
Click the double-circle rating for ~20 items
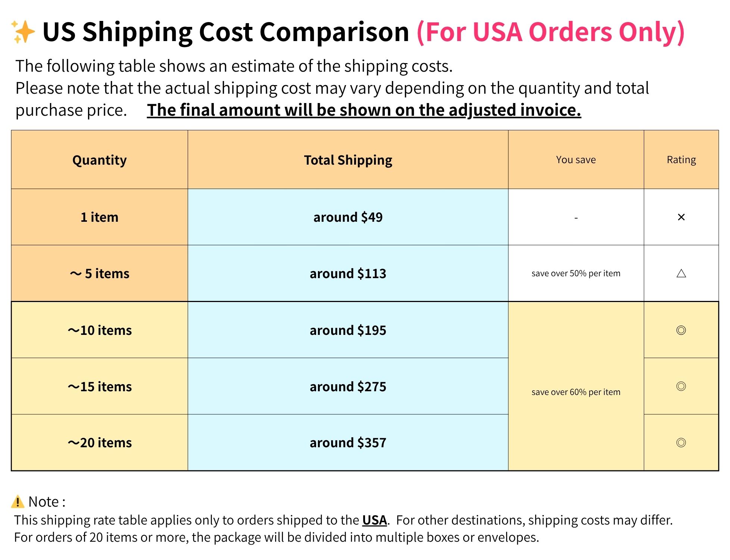click(681, 443)
